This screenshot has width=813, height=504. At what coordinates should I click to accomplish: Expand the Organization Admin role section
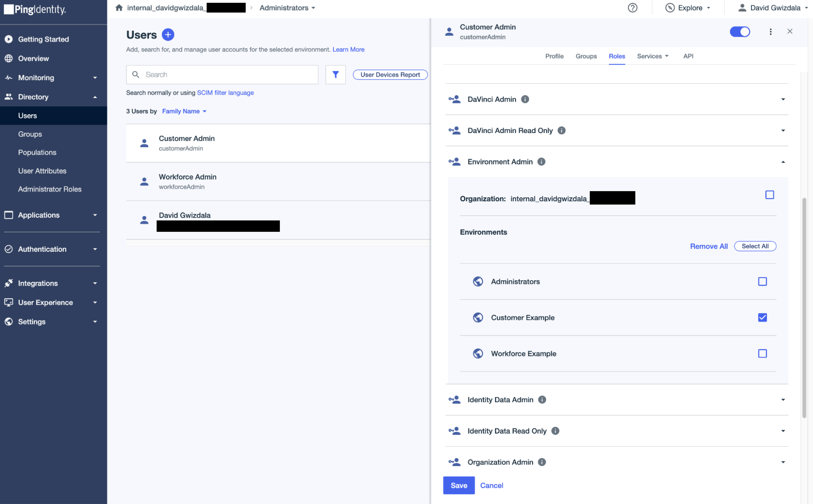pos(783,462)
